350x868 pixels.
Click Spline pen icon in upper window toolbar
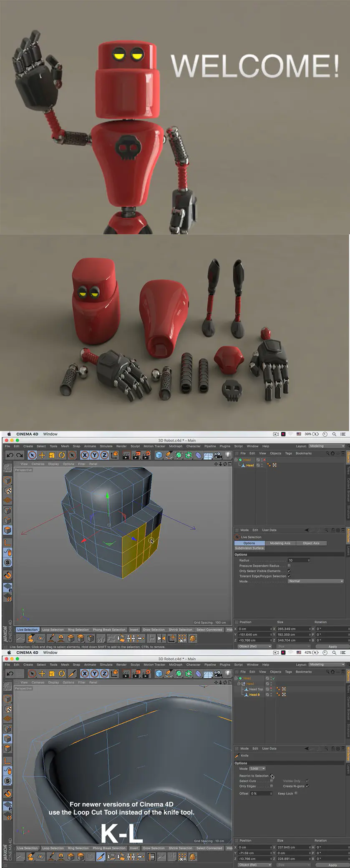[x=169, y=455]
